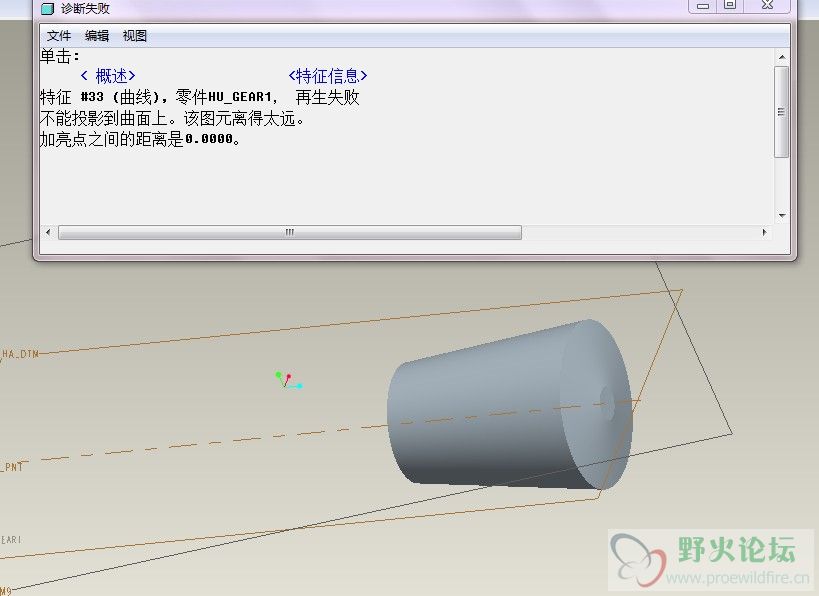This screenshot has height=596, width=819.
Task: Maximize the 诊断失败 window
Action: pyautogui.click(x=730, y=6)
